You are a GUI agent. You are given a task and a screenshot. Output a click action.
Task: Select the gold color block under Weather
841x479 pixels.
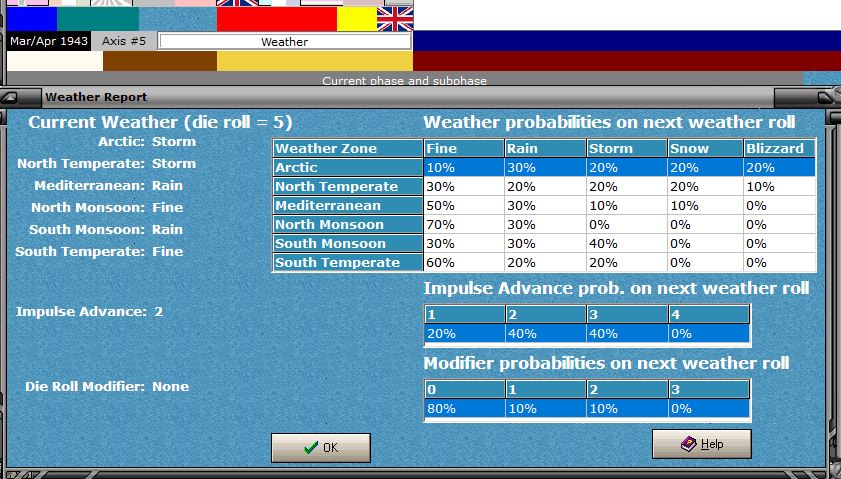click(315, 61)
